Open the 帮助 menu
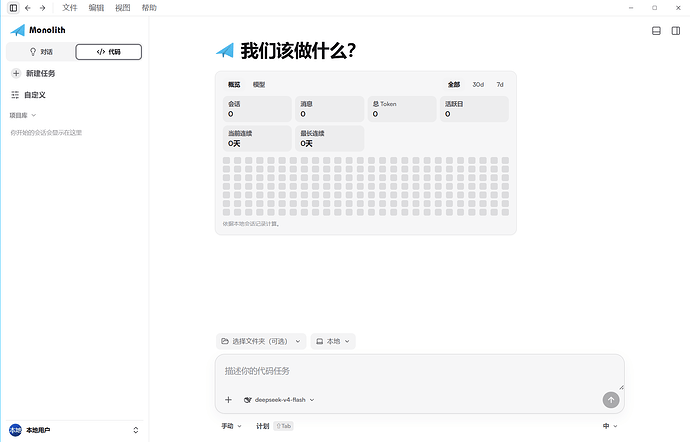This screenshot has height=442, width=690. pos(149,8)
